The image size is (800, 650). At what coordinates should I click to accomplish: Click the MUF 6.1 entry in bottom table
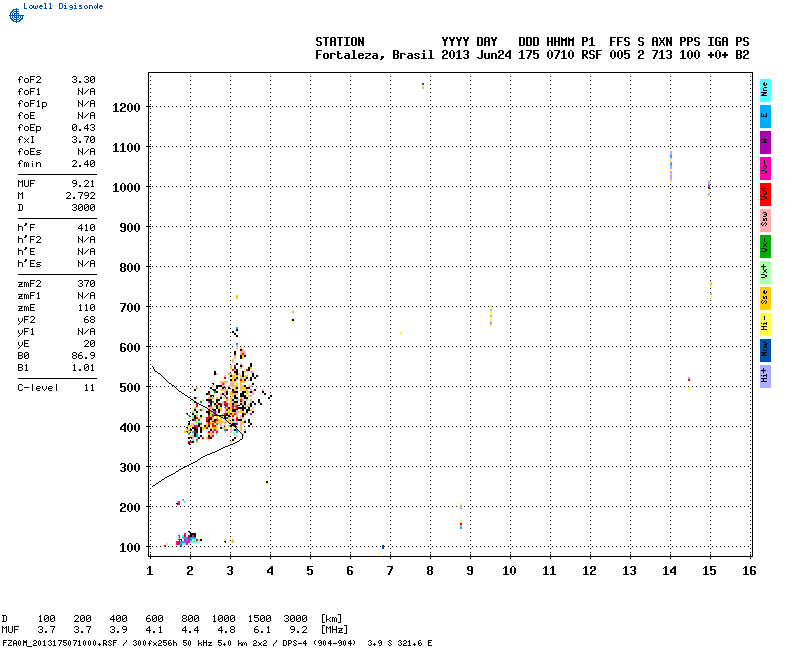pyautogui.click(x=262, y=630)
